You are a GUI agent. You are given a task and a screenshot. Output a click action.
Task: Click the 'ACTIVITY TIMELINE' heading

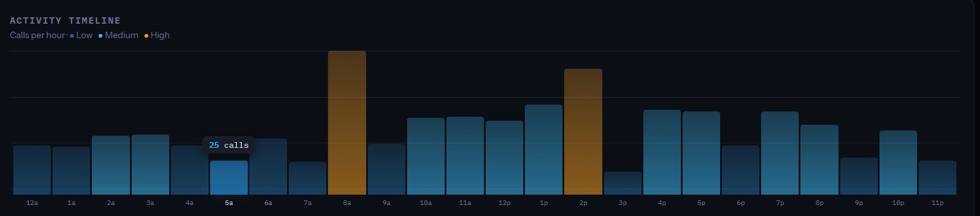pos(65,21)
